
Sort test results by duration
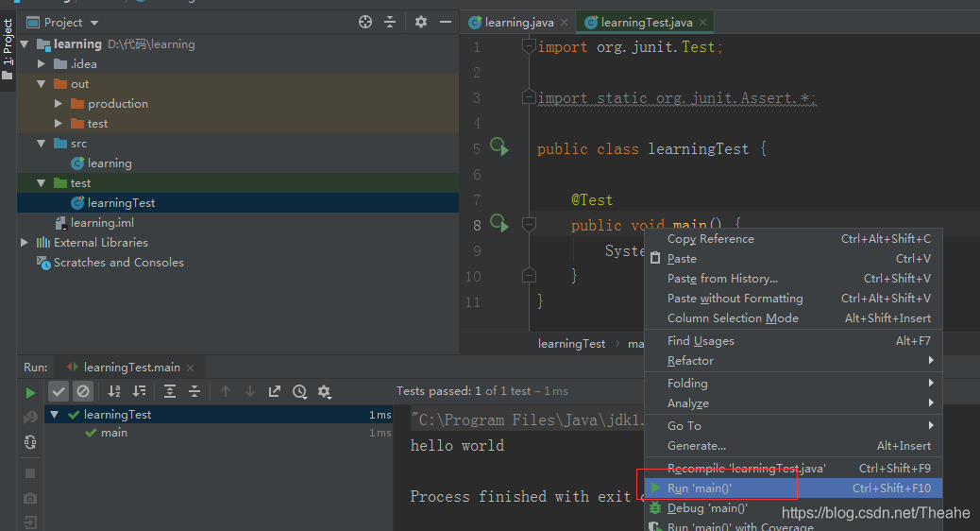pyautogui.click(x=139, y=391)
